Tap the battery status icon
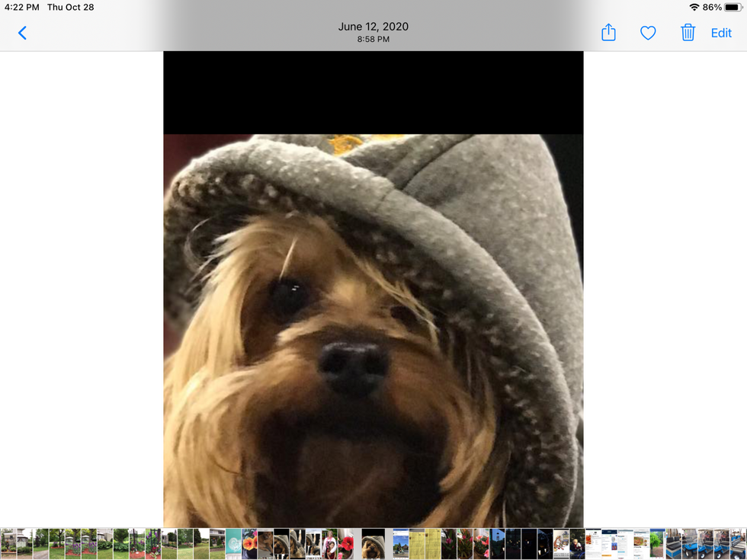 [x=733, y=7]
